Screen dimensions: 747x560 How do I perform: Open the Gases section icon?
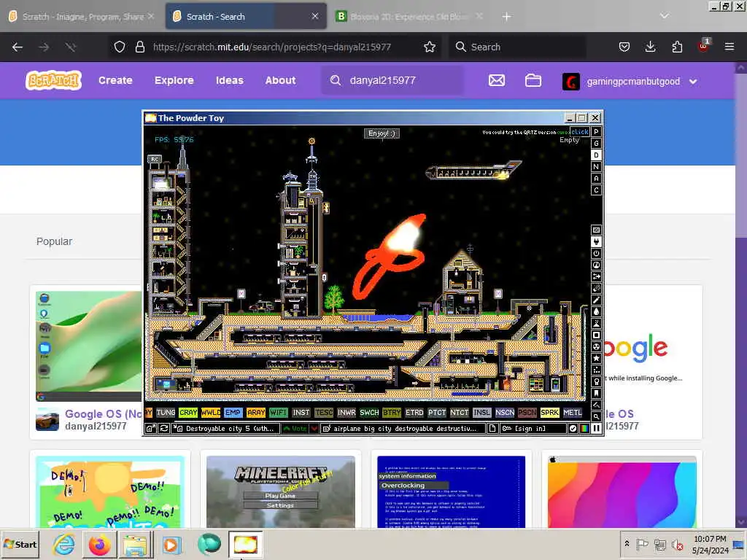(x=596, y=300)
